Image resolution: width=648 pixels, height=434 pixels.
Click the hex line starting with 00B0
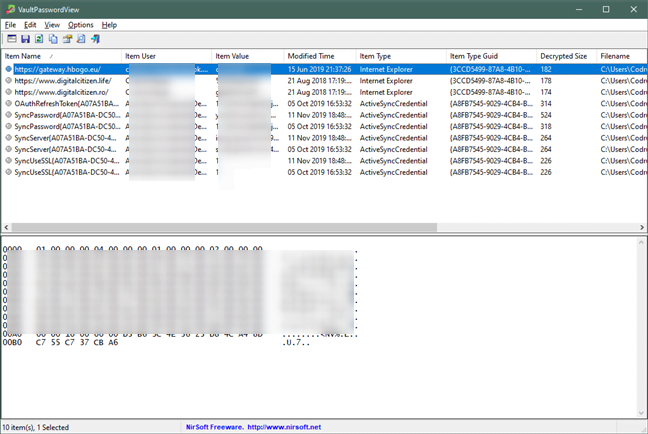coord(156,342)
